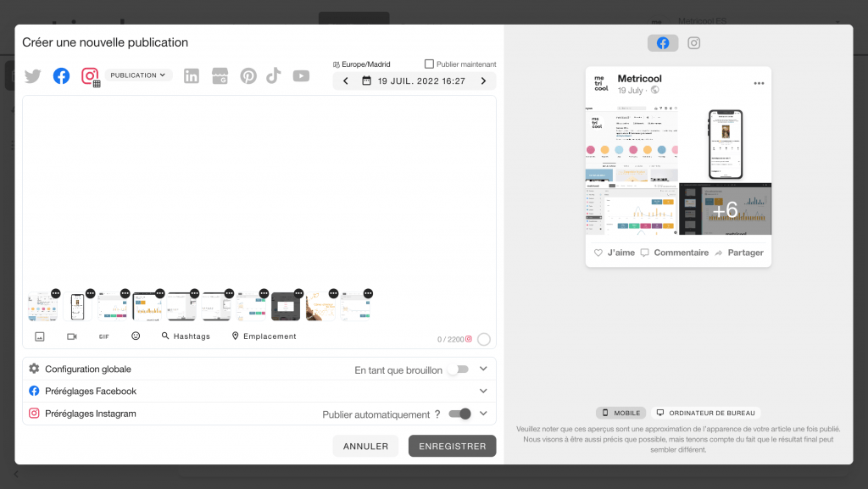Switch preview to the Facebook tab

point(663,43)
